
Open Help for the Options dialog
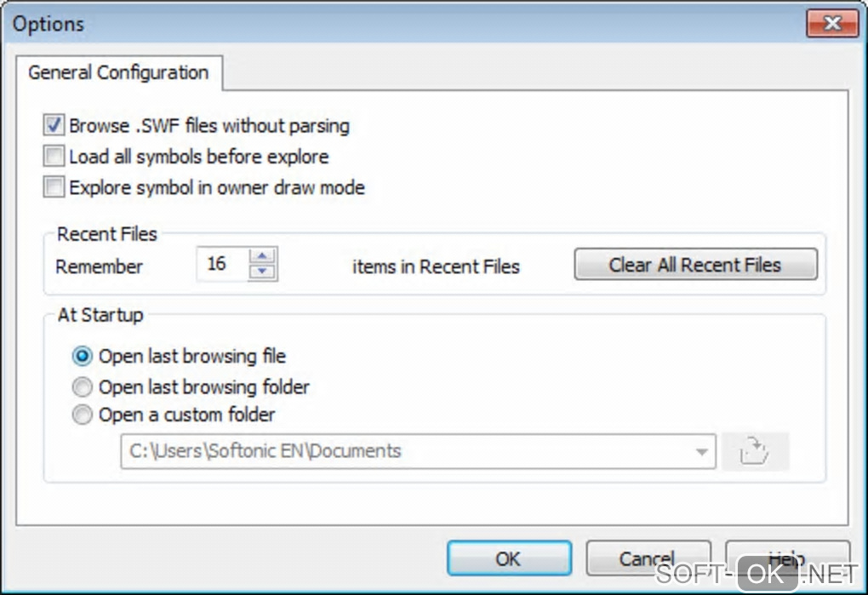click(786, 558)
